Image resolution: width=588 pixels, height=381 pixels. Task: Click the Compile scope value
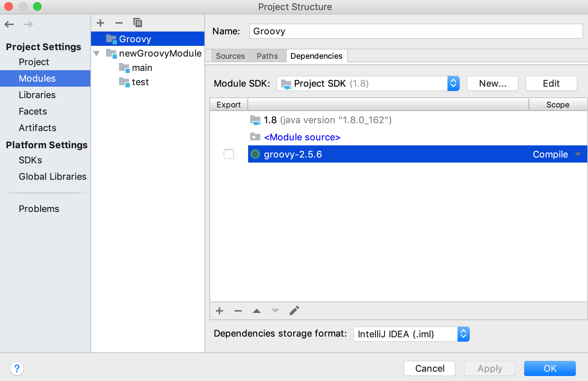click(550, 154)
